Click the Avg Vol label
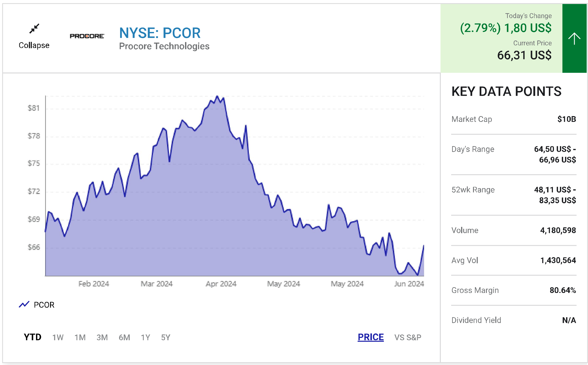This screenshot has width=588, height=365. click(x=465, y=260)
